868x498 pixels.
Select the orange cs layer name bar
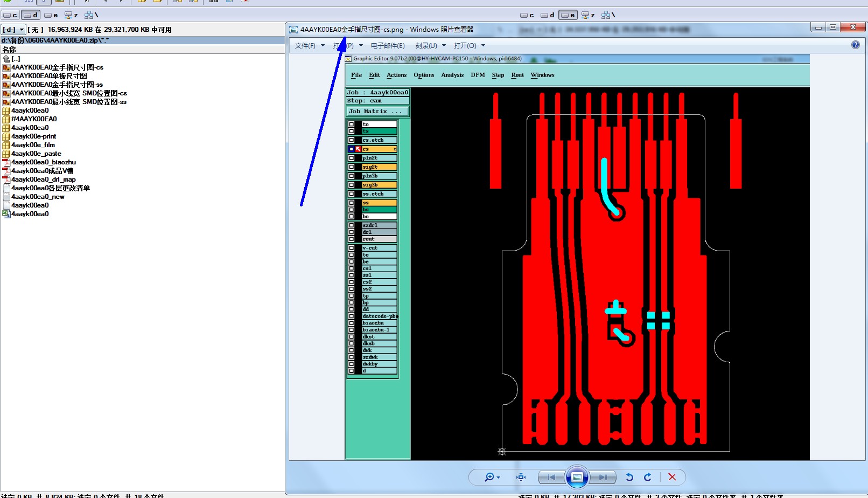point(379,149)
